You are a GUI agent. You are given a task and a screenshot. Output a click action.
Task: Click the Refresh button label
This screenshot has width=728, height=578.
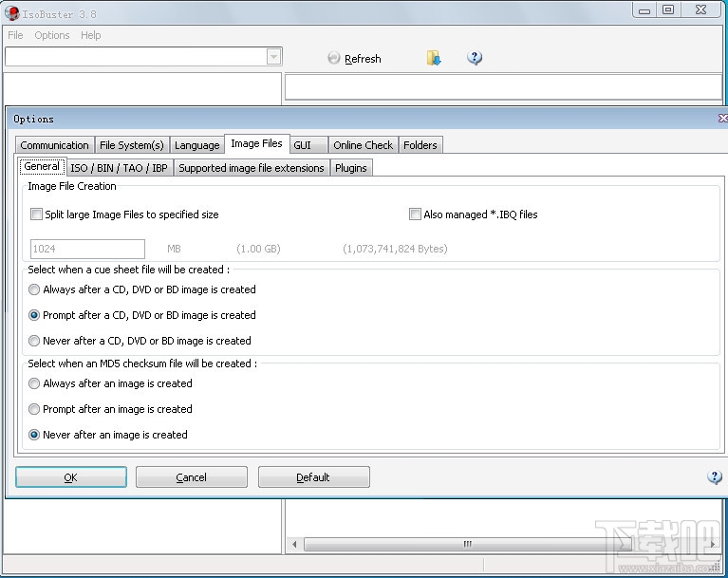[x=363, y=59]
